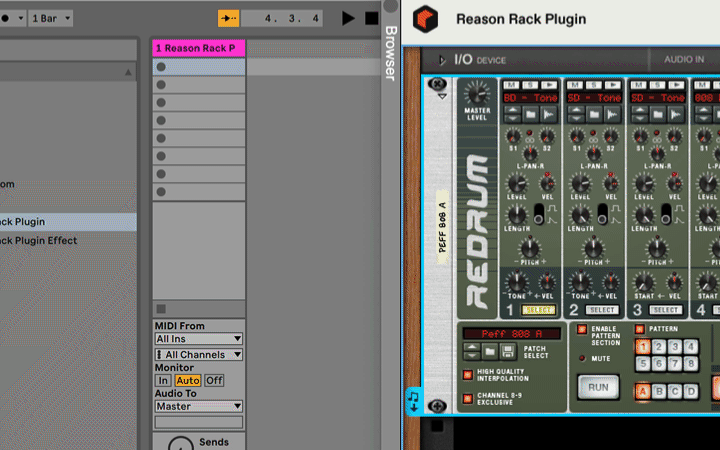Click Select button for channel 3
This screenshot has width=720, height=450.
tap(666, 310)
